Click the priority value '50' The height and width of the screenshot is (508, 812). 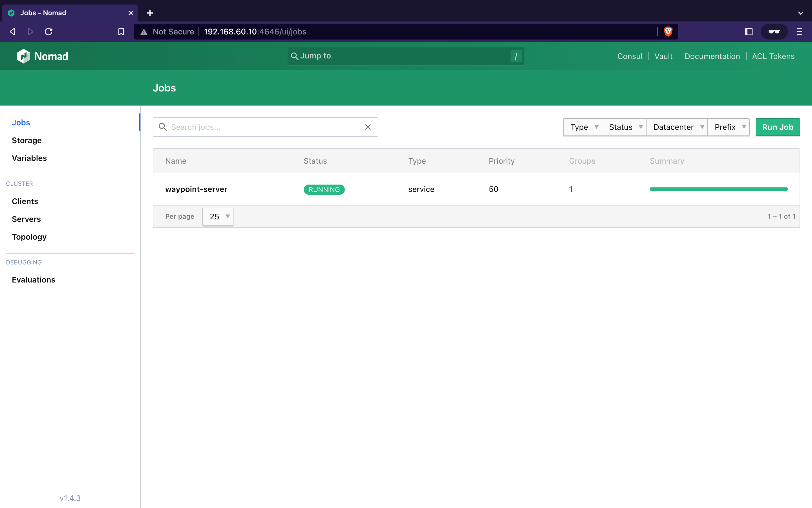493,189
